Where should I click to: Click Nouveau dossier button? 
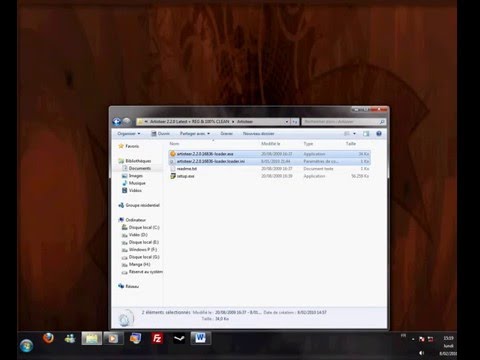coord(258,134)
